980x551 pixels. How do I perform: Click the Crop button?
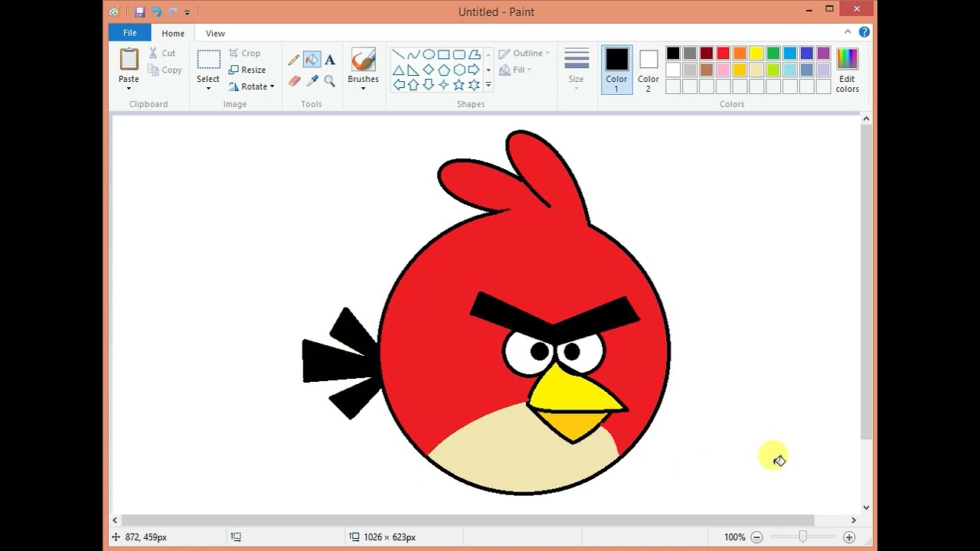[x=245, y=53]
